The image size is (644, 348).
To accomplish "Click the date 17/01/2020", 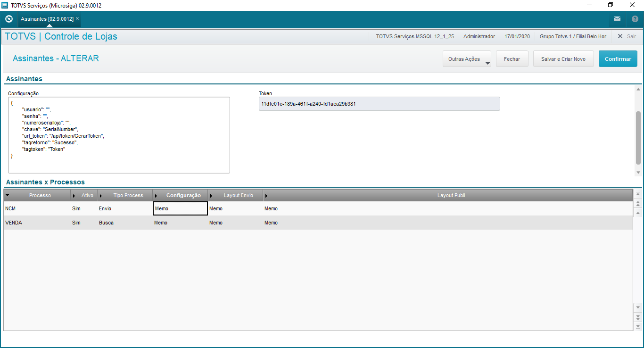I will (x=517, y=36).
